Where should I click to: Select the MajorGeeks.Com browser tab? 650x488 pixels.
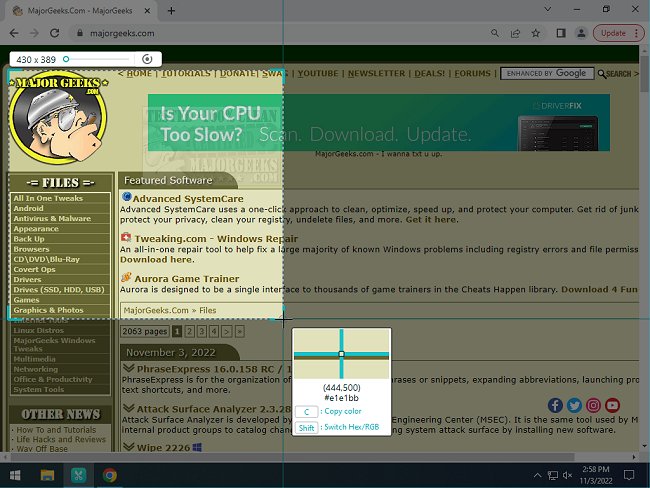pos(81,11)
